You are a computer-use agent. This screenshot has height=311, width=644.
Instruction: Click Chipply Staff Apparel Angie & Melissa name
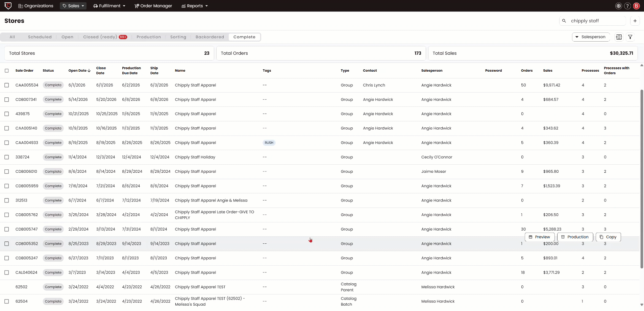(211, 200)
